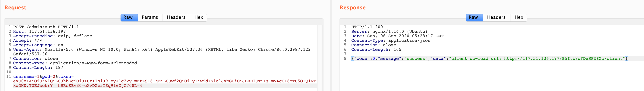Screen dimensions: 644x91
Task: Open the Request Params tab
Action: pos(150,17)
